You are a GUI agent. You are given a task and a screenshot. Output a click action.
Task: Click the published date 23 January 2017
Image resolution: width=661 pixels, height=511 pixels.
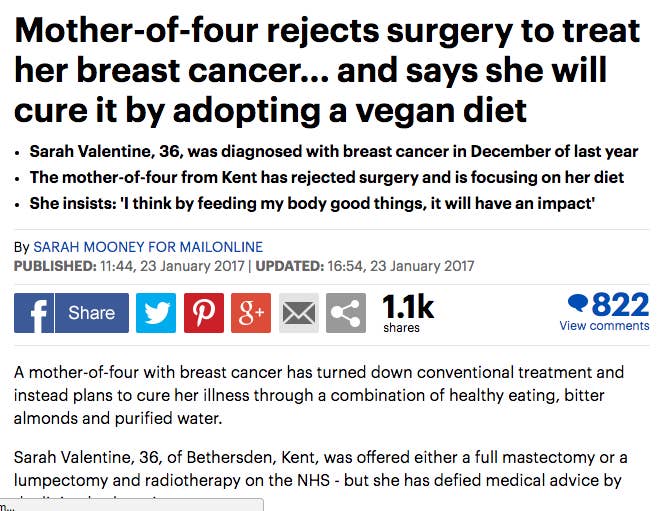pyautogui.click(x=192, y=266)
